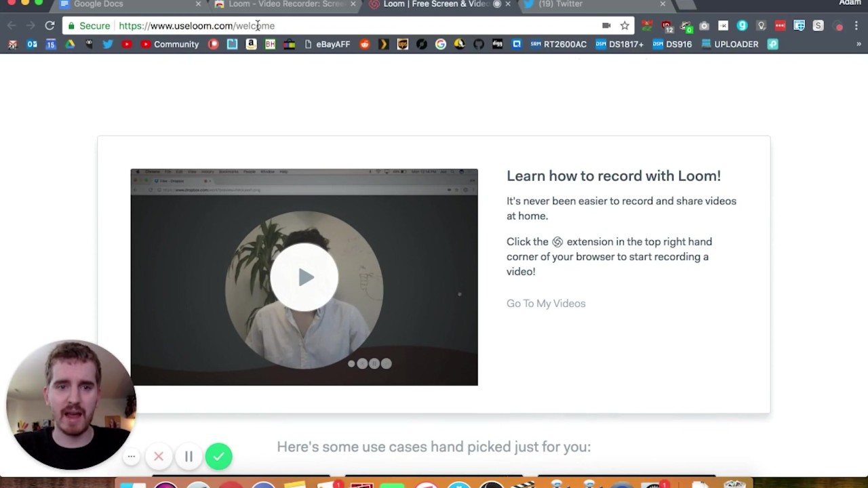Click the blue shield extension icon
The width and height of the screenshot is (868, 488).
point(799,26)
